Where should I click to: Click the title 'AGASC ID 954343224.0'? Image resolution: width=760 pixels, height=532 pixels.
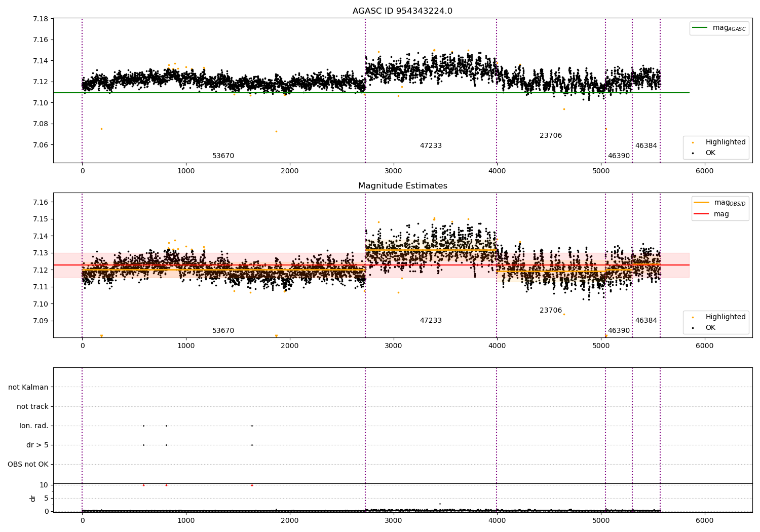pos(402,11)
